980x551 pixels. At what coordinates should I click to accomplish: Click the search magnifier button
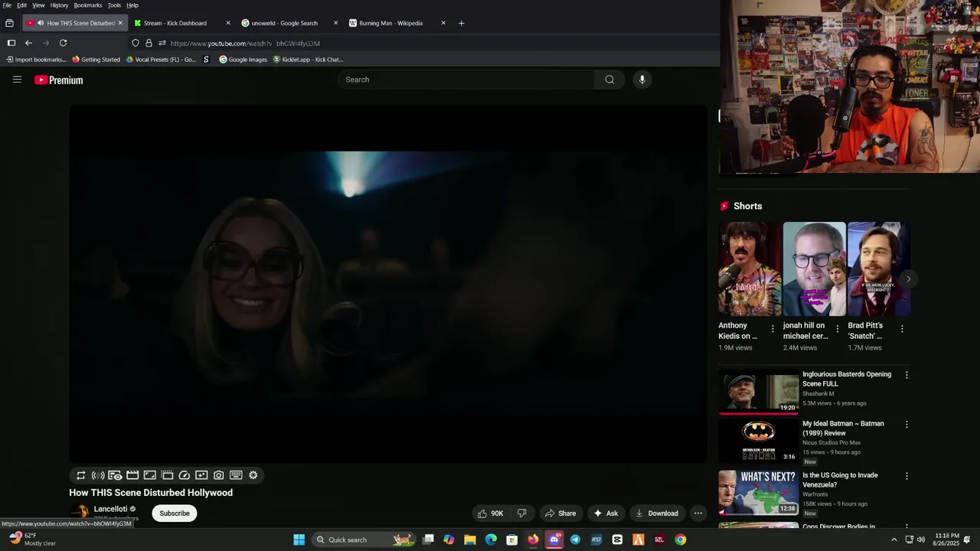coord(609,80)
